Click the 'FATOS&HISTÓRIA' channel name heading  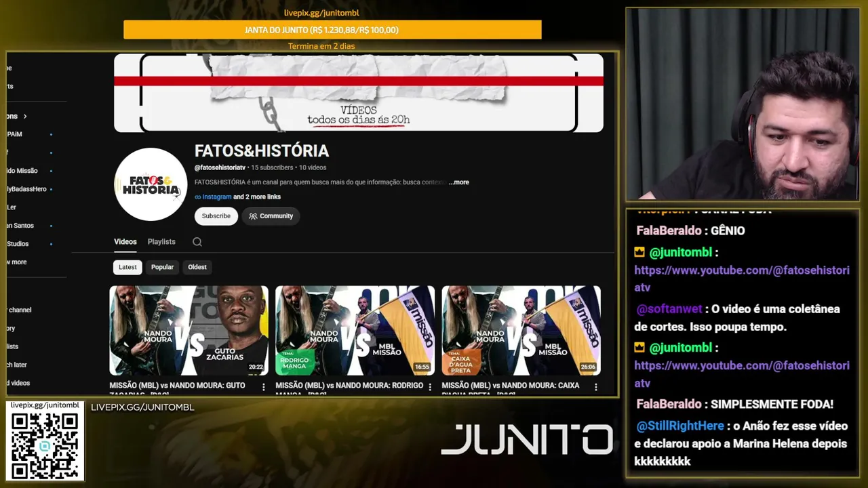(x=262, y=151)
